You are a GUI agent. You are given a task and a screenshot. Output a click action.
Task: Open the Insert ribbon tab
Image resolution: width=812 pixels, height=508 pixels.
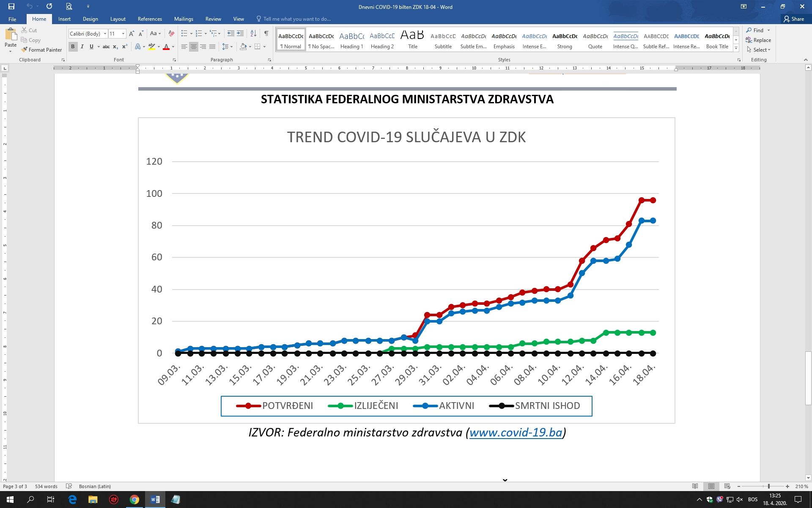pos(64,19)
